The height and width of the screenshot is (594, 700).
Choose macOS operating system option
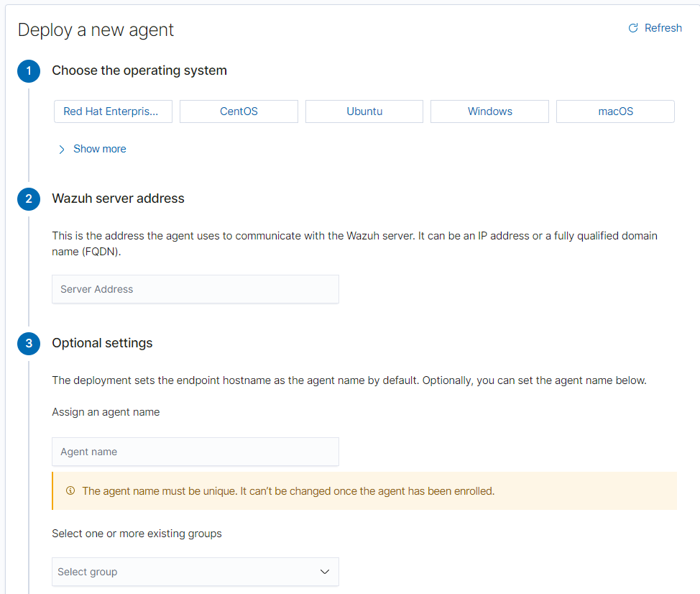[x=615, y=111]
